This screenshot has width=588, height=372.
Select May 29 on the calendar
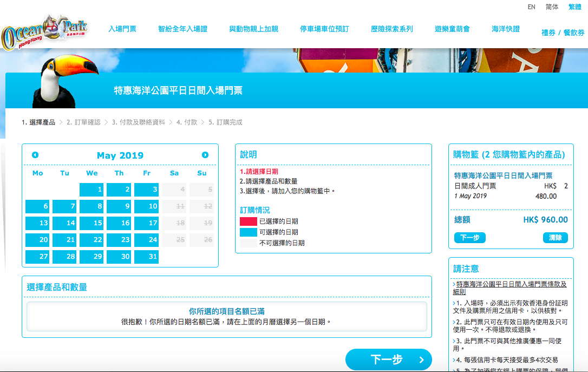click(x=92, y=257)
